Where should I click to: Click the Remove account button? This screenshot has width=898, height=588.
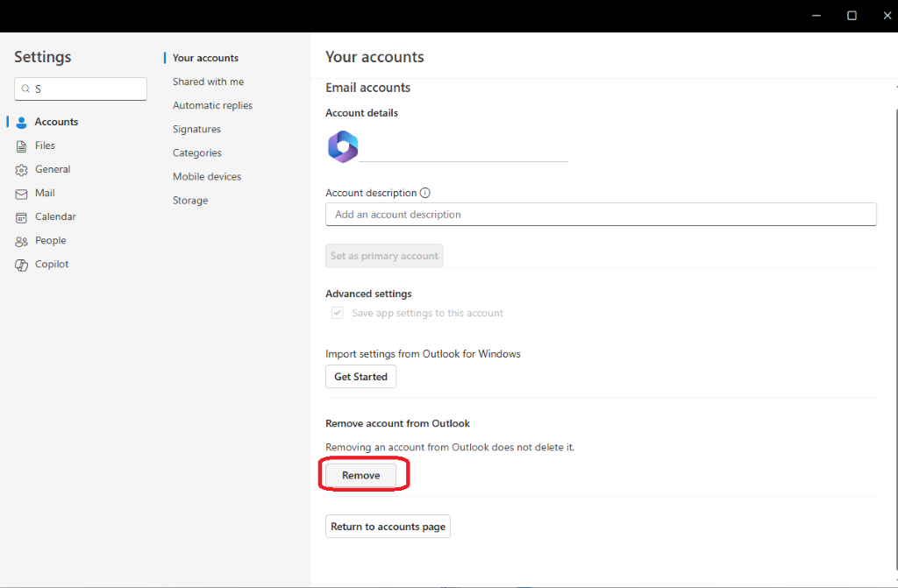coord(360,475)
